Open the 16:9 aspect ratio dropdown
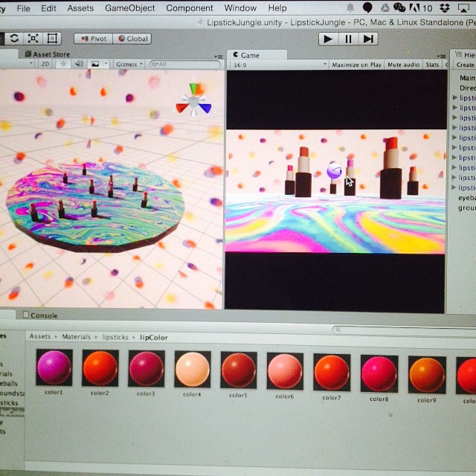Screen dimensions: 476x476 [x=279, y=65]
